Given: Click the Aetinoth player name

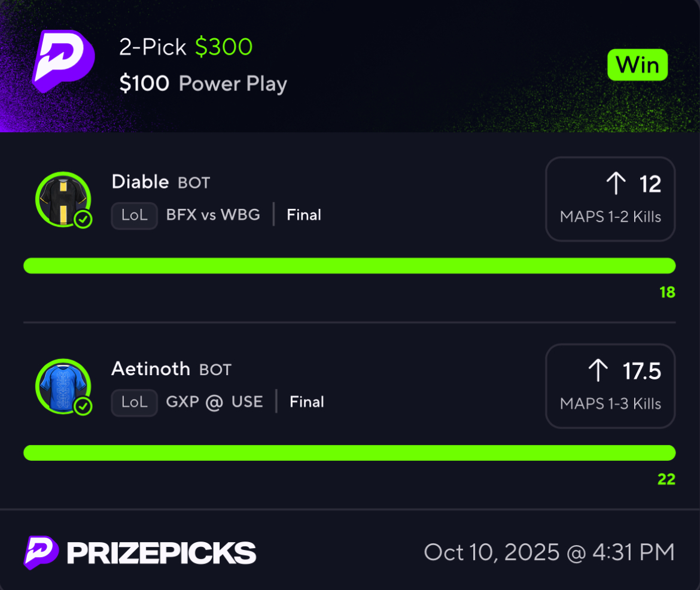Looking at the screenshot, I should 150,369.
